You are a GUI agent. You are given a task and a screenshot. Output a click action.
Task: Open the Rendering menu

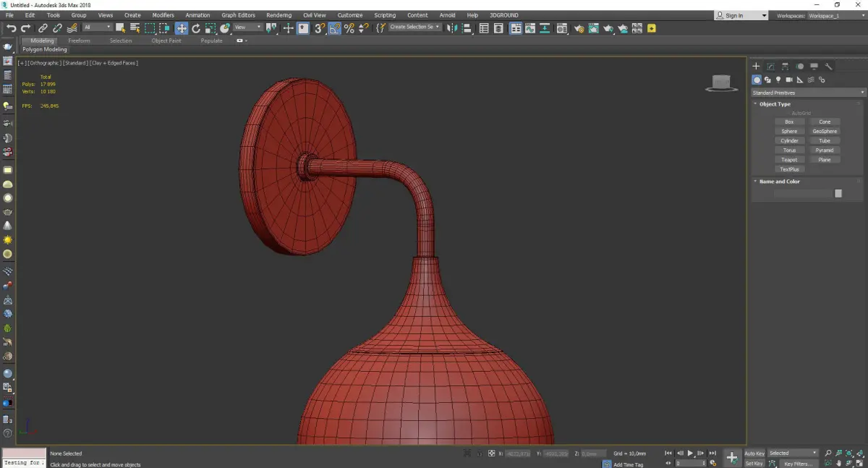pos(278,15)
